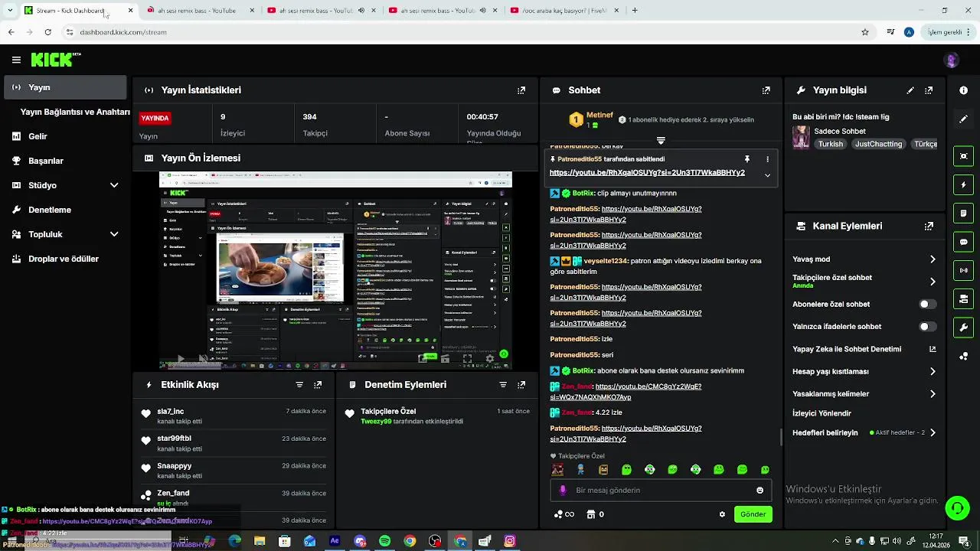
Task: Click the info icon in right sidebar
Action: point(963,90)
